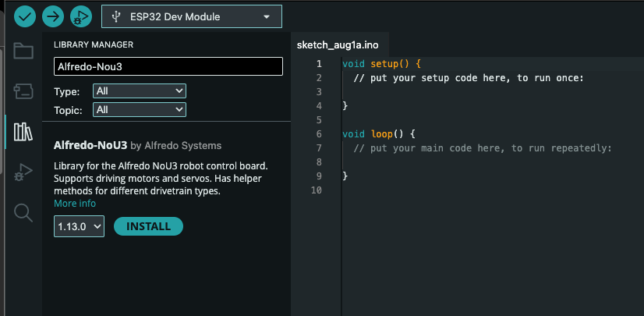Viewport: 644px width, 316px height.
Task: Click the library description text
Action: pyautogui.click(x=161, y=179)
